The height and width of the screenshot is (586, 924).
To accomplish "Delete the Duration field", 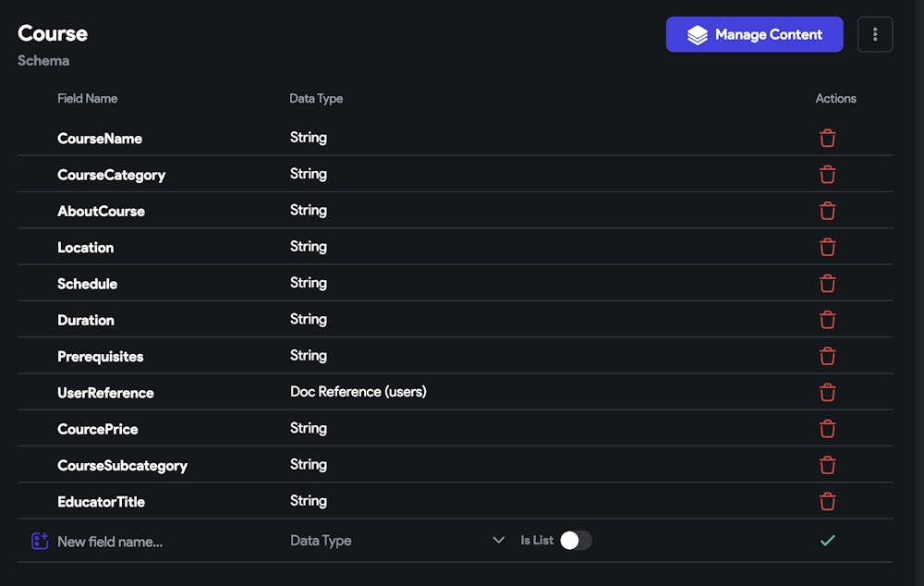I will point(827,320).
